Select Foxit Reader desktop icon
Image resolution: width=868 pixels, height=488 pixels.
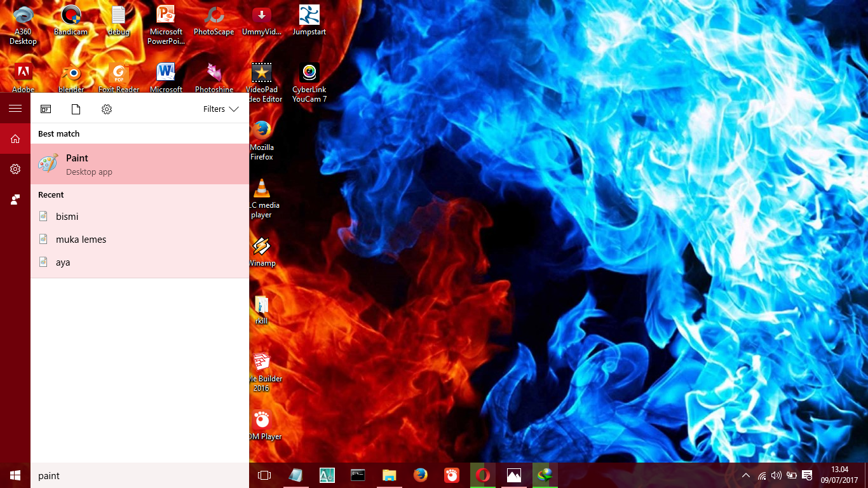point(119,78)
